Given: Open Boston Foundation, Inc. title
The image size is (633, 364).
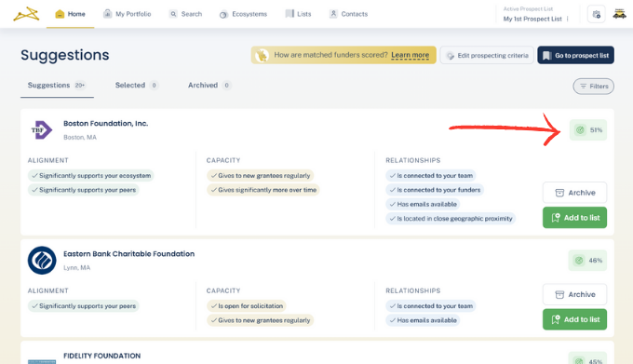Looking at the screenshot, I should point(106,124).
